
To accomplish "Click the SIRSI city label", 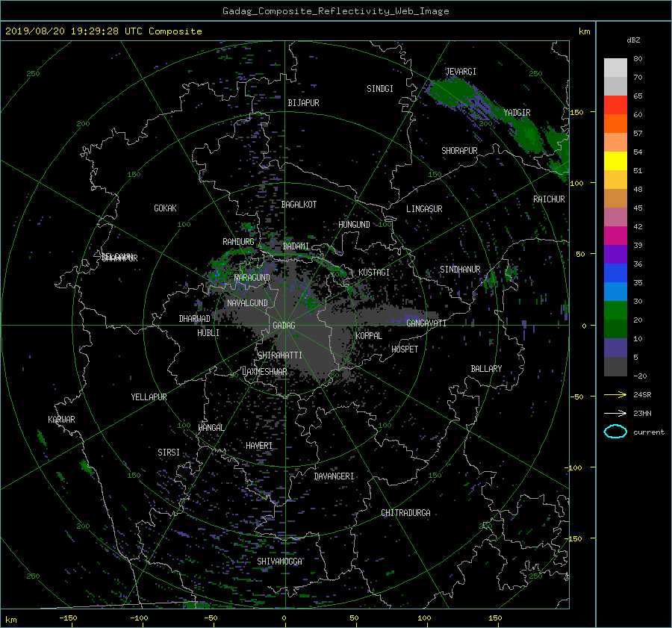I will [169, 453].
